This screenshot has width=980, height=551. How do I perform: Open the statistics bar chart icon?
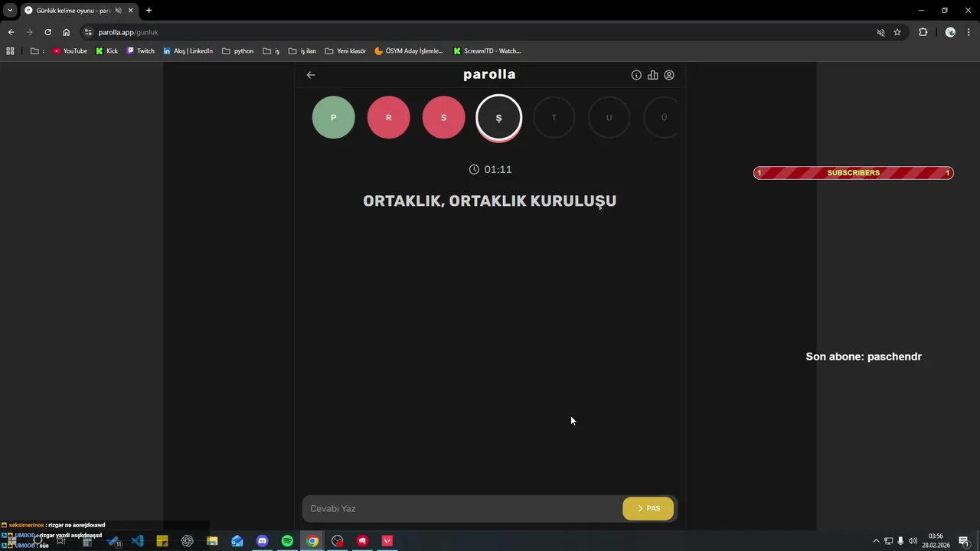[653, 75]
